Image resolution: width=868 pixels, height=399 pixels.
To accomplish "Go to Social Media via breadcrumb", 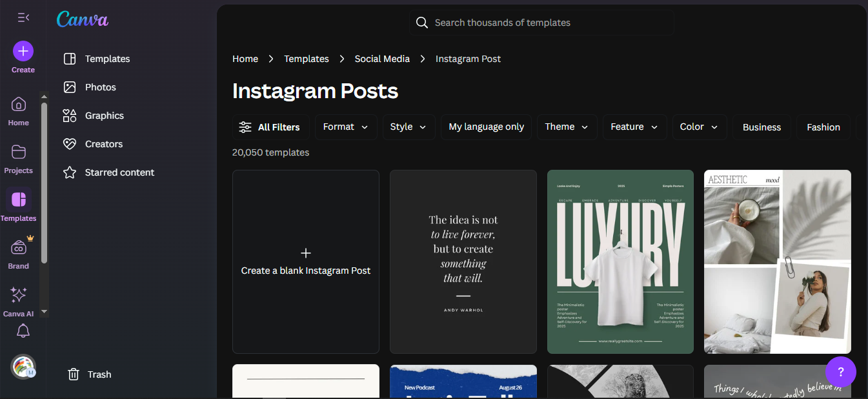I will click(381, 59).
